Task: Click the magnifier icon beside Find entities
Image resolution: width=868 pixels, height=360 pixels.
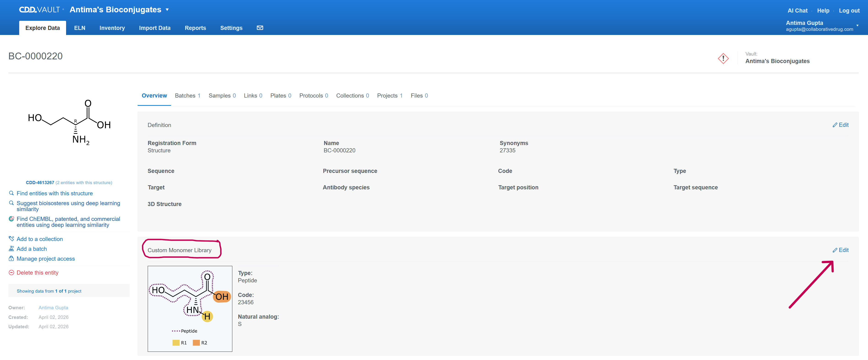Action: click(x=11, y=193)
